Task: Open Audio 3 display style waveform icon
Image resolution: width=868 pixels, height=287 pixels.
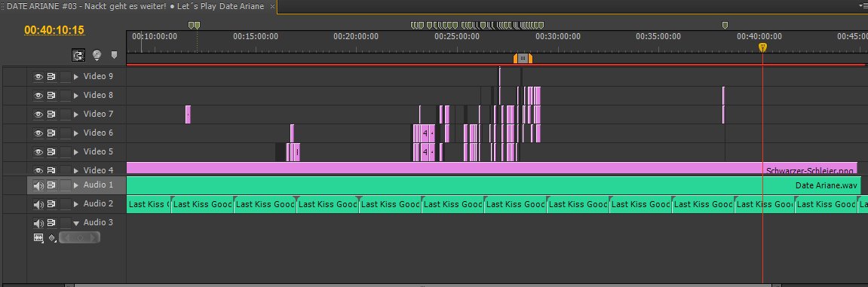Action: 38,238
